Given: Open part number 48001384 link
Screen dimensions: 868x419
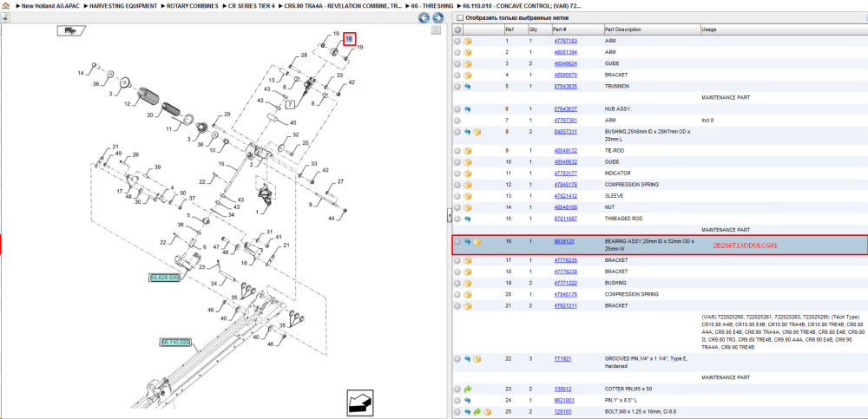Looking at the screenshot, I should (565, 52).
